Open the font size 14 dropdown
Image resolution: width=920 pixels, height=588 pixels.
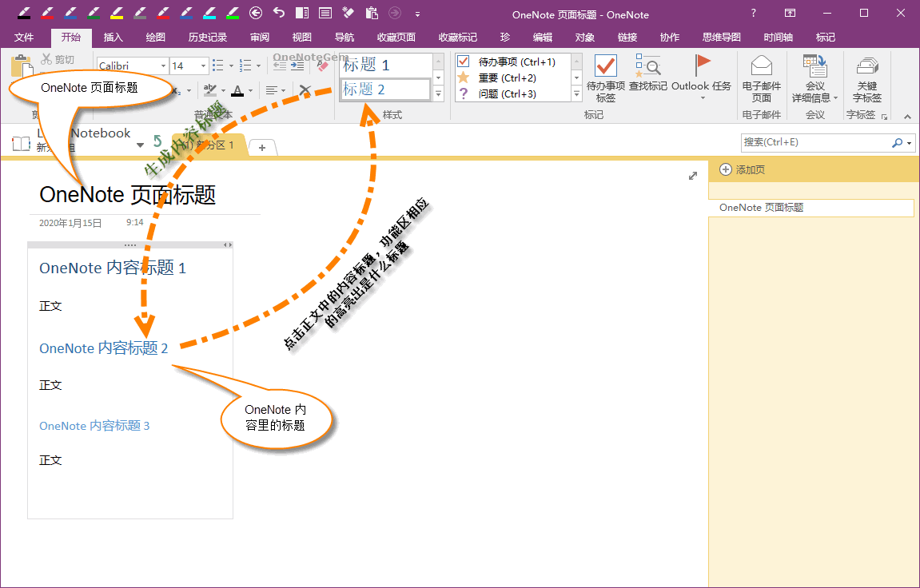coord(203,66)
